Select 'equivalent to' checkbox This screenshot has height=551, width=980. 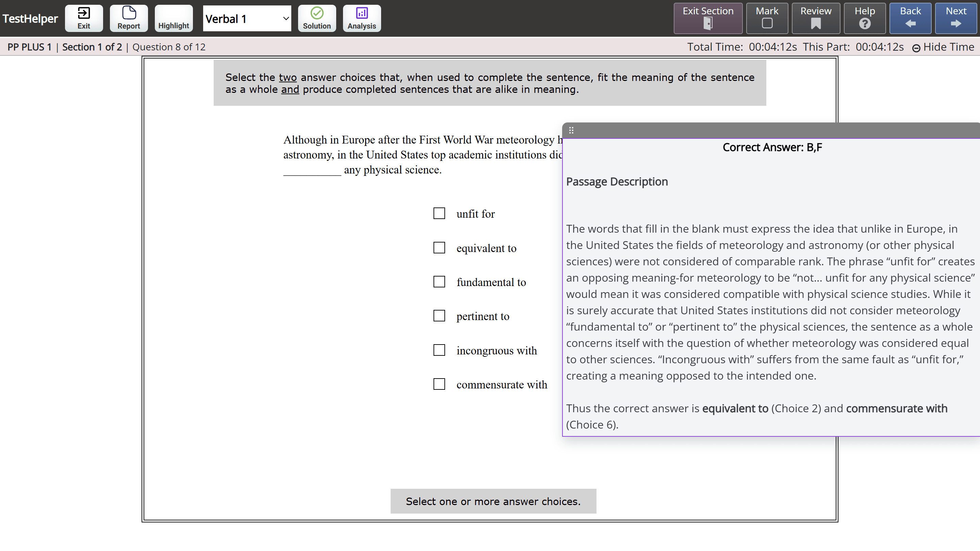tap(439, 248)
